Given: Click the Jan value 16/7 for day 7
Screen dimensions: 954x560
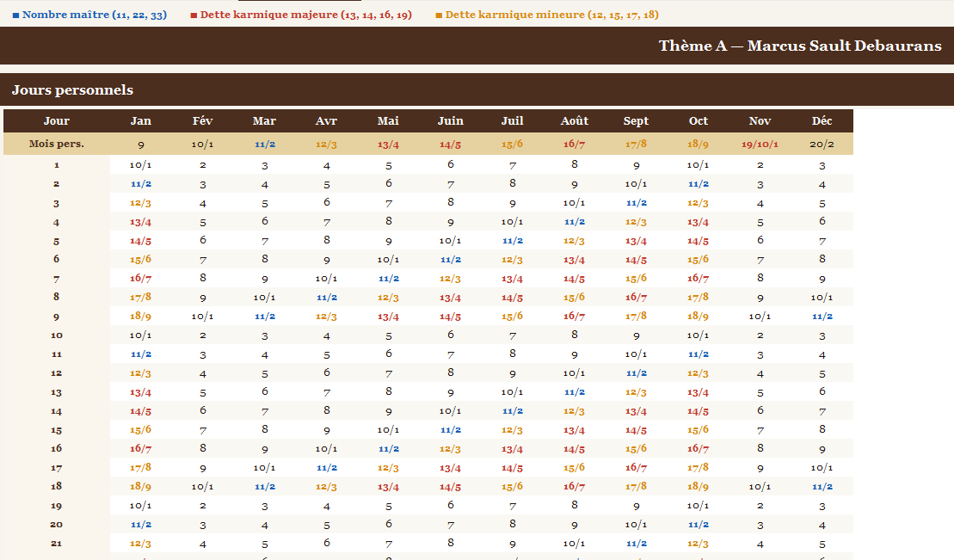Looking at the screenshot, I should click(x=140, y=278).
